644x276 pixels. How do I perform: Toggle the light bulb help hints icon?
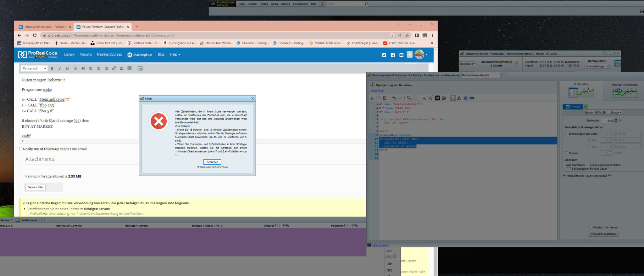point(453,98)
